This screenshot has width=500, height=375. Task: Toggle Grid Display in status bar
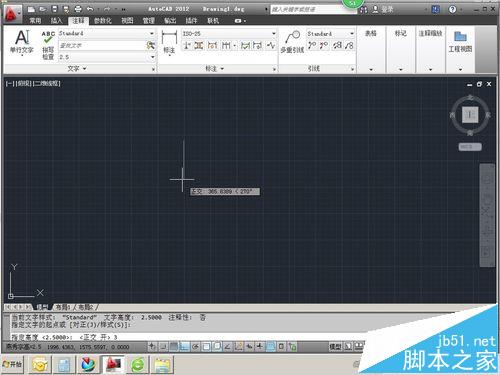174,347
